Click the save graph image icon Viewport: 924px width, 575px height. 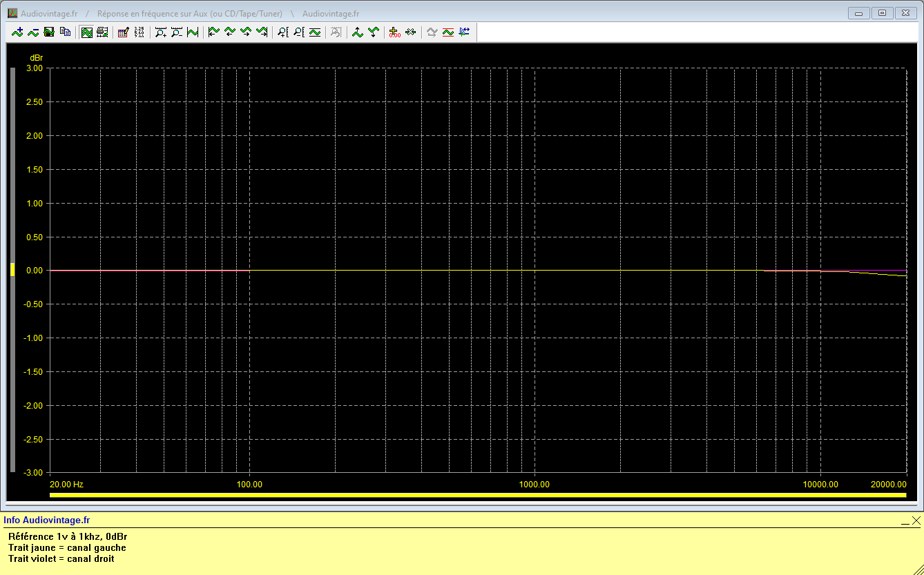49,32
